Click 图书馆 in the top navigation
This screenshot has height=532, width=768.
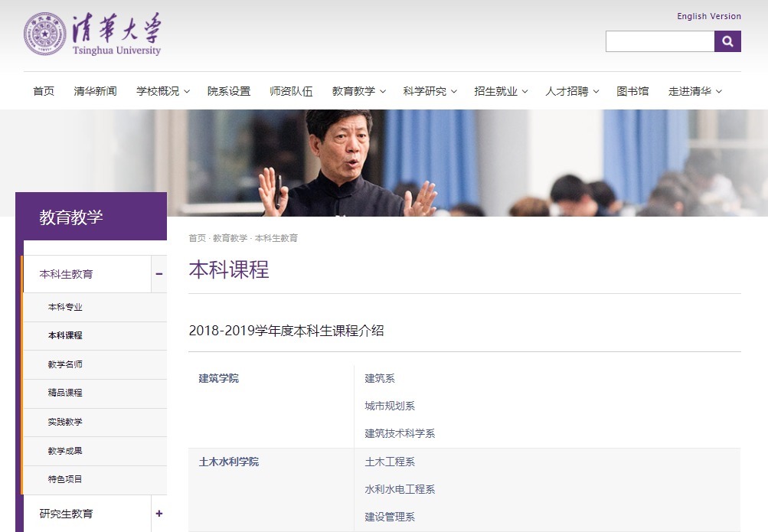click(x=633, y=90)
